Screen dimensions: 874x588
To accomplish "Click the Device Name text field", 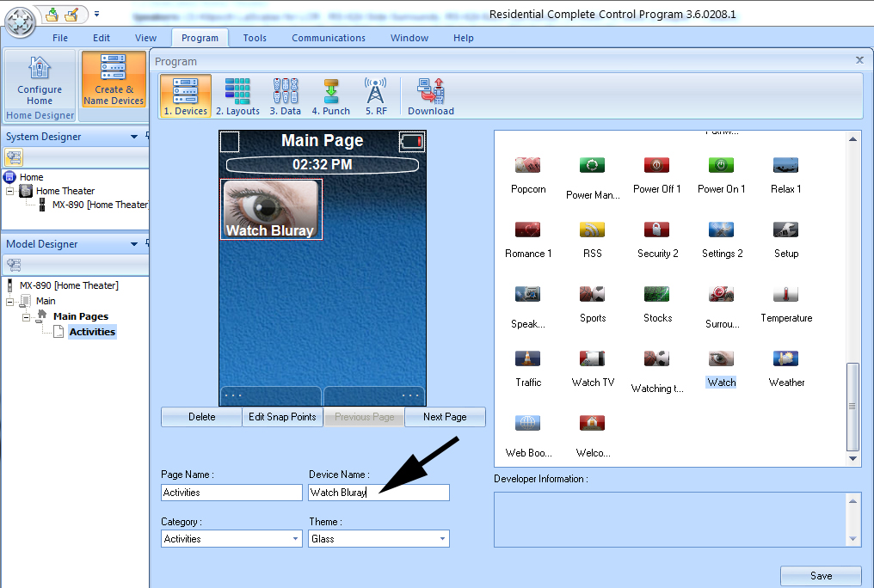I will (379, 493).
